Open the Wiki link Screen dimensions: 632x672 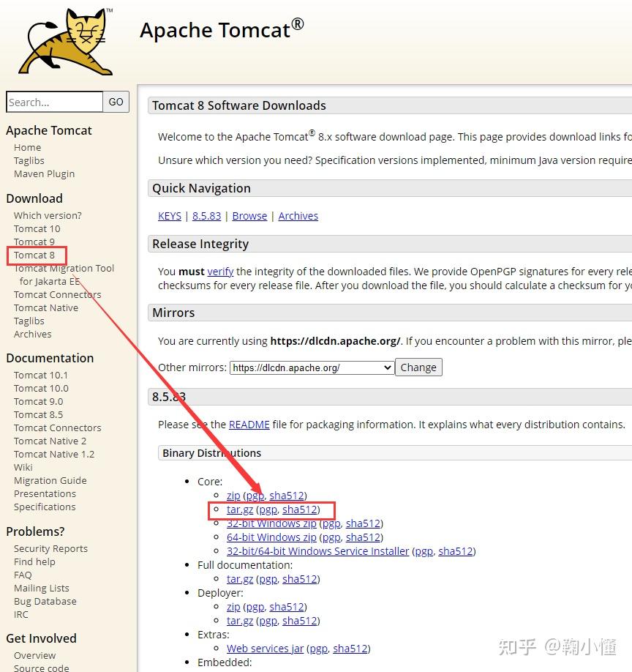(23, 468)
